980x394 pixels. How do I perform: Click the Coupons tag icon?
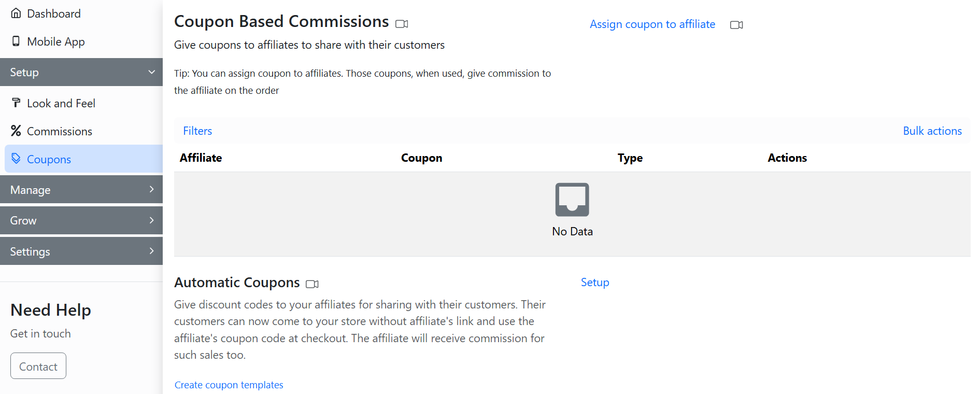click(x=16, y=159)
